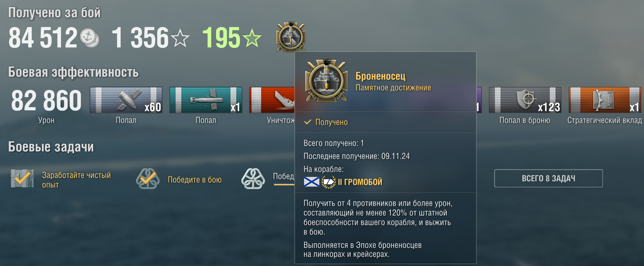The width and height of the screenshot is (644, 266).
Task: Click the red Уничтожил destroyed ribbon
Action: pos(272,100)
